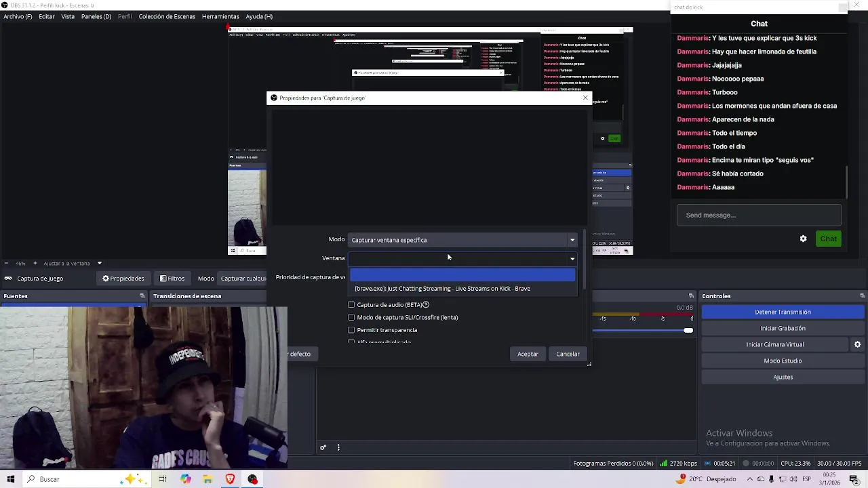The height and width of the screenshot is (488, 868).
Task: Open help icon beside Captura de audio (BETA)
Action: coord(426,305)
